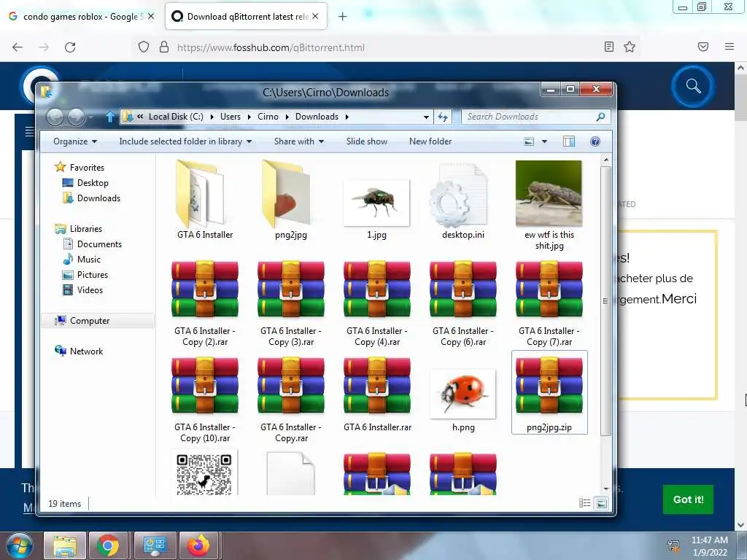Select GTA 6 Installer - Copy (6).rar archive
This screenshot has width=747, height=560.
[463, 289]
